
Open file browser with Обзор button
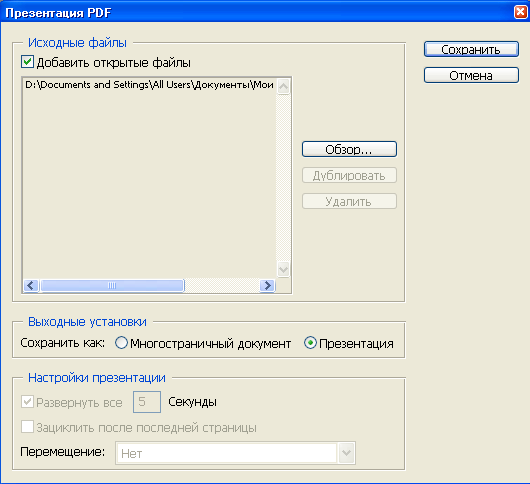point(349,149)
